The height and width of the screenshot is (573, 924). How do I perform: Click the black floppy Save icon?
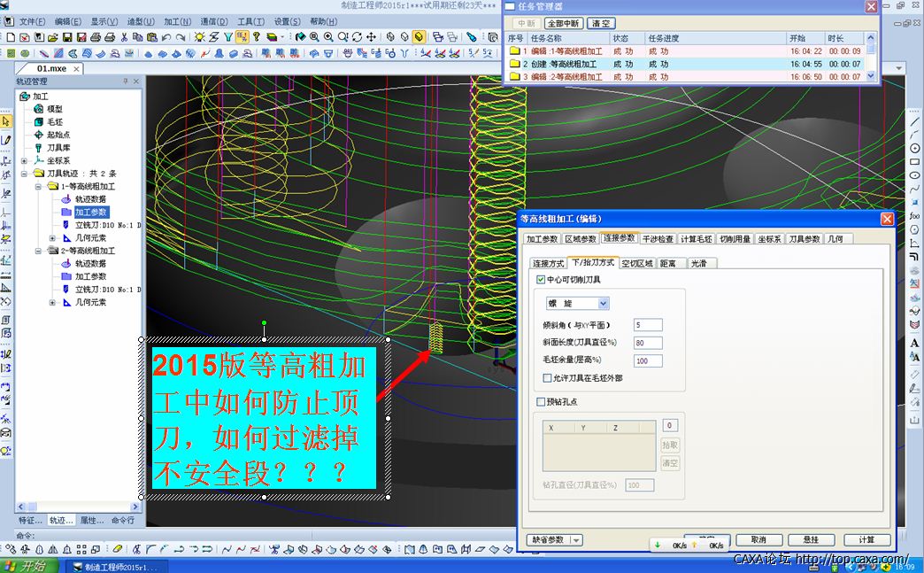(x=67, y=37)
